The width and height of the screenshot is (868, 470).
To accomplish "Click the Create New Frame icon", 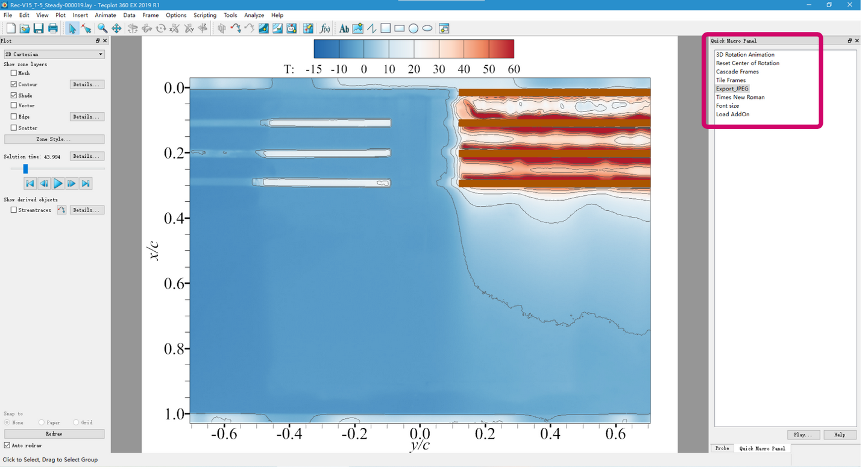I will [x=444, y=28].
